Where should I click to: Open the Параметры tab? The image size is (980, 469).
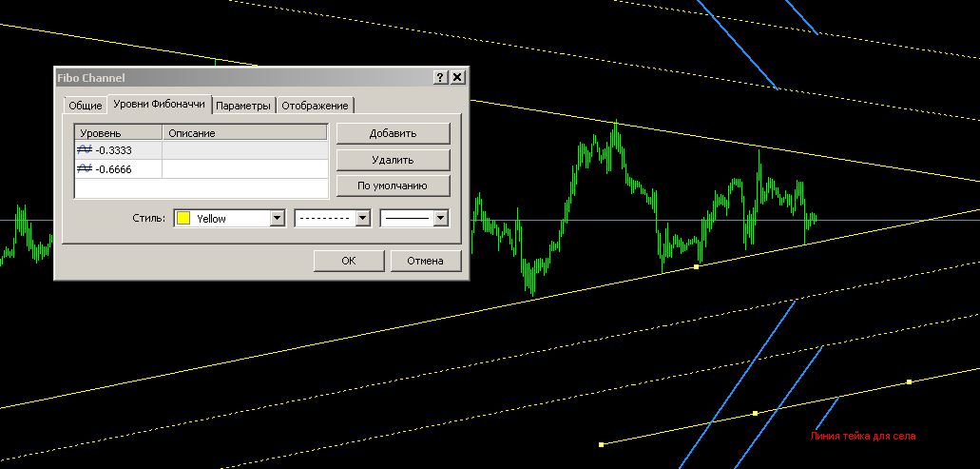point(243,106)
